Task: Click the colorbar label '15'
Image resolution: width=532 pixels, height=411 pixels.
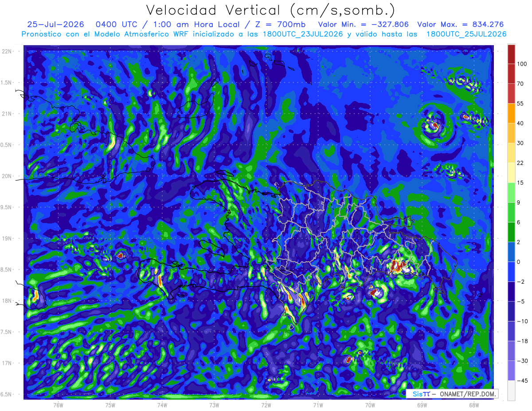Action: pyautogui.click(x=520, y=183)
